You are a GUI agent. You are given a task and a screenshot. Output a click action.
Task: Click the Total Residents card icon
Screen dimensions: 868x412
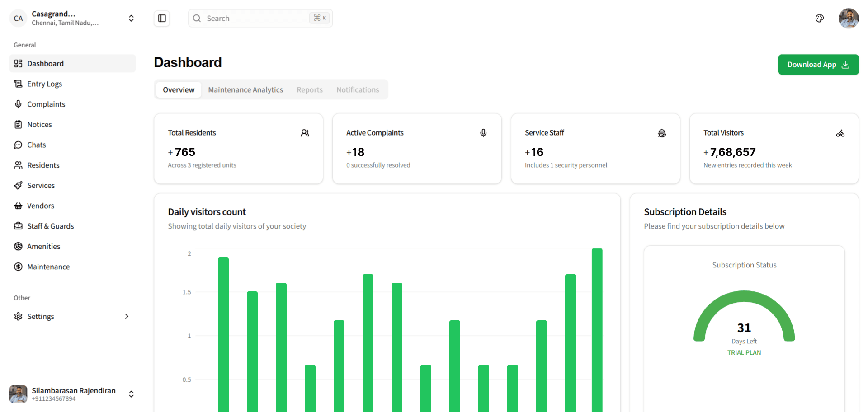pos(305,133)
